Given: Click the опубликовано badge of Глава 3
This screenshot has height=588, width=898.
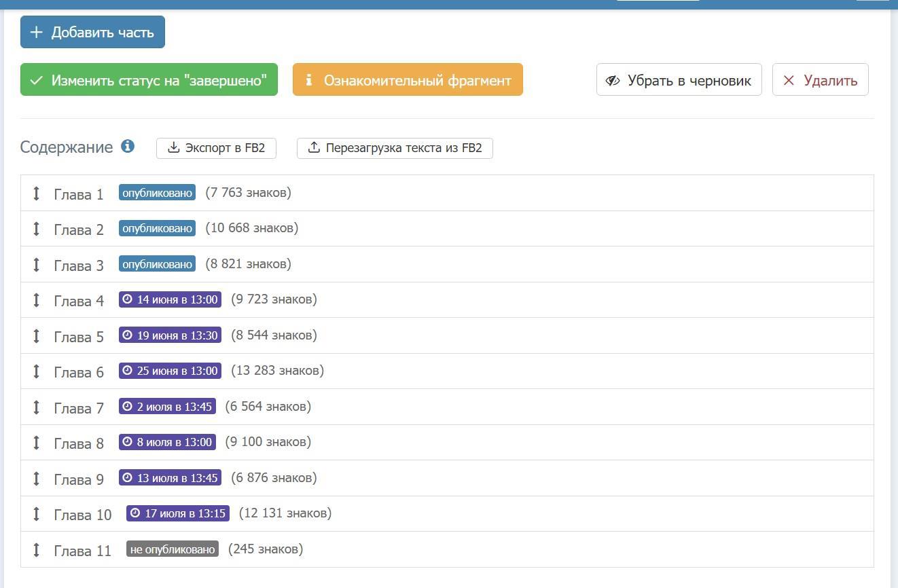Looking at the screenshot, I should click(157, 264).
